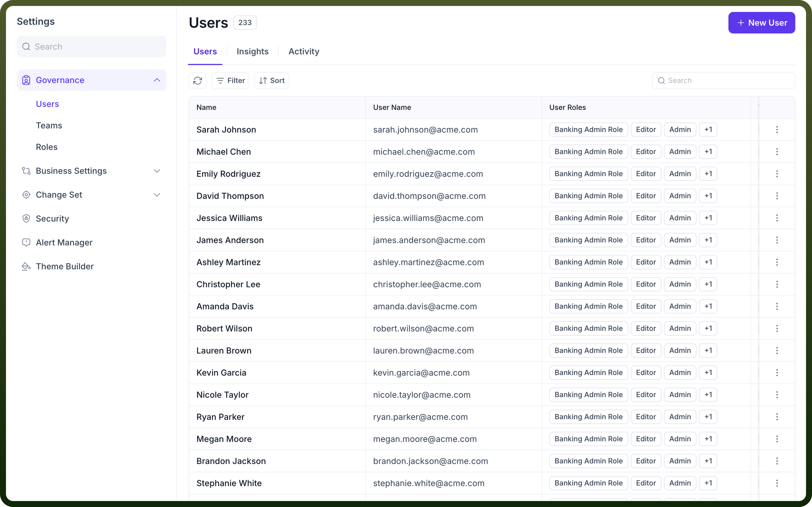
Task: Open kebab menu for Kevin Garcia
Action: click(777, 372)
